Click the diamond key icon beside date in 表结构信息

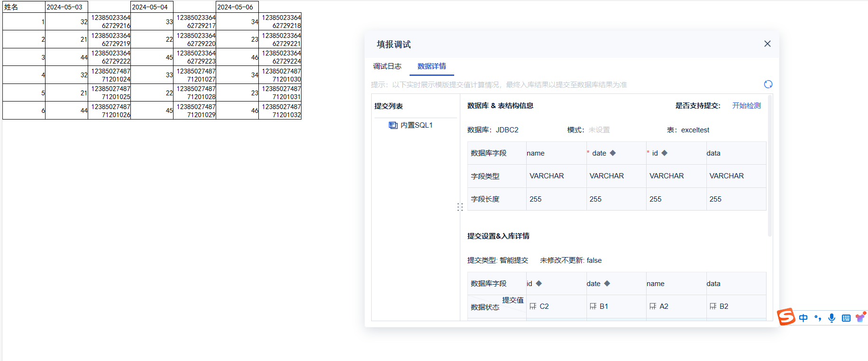612,153
